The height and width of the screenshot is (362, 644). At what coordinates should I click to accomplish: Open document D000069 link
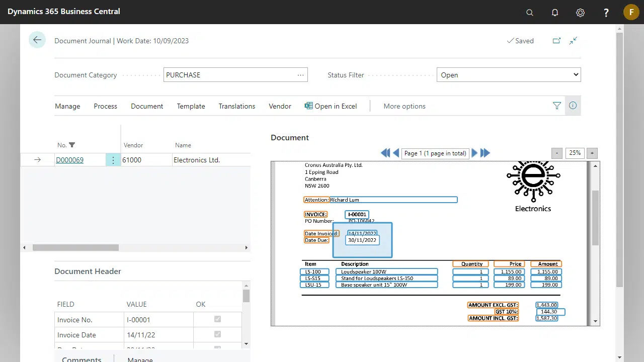pyautogui.click(x=69, y=160)
